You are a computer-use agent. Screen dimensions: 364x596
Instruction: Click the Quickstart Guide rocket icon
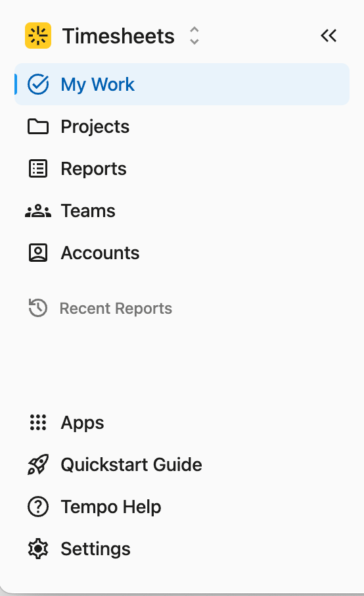coord(38,464)
